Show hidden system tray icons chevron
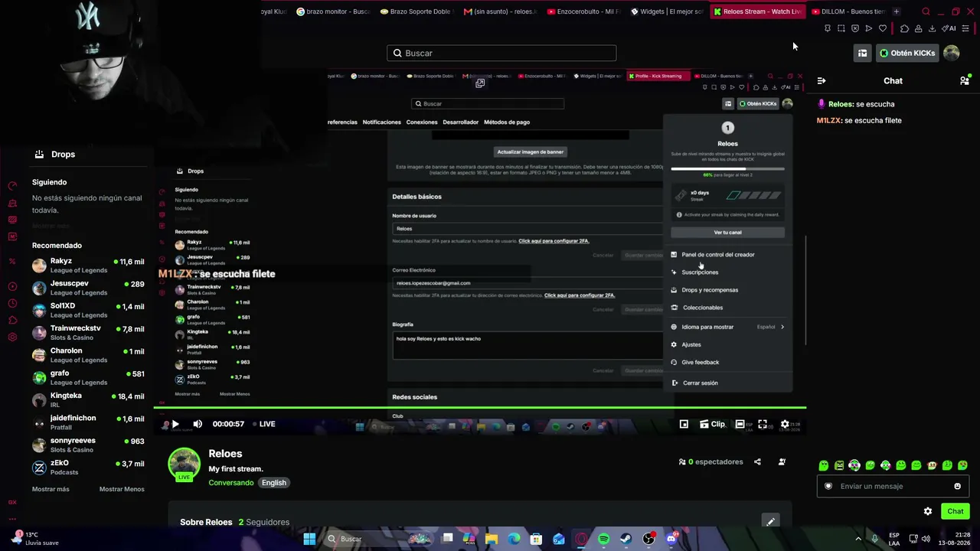Viewport: 980px width, 551px height. (x=859, y=539)
